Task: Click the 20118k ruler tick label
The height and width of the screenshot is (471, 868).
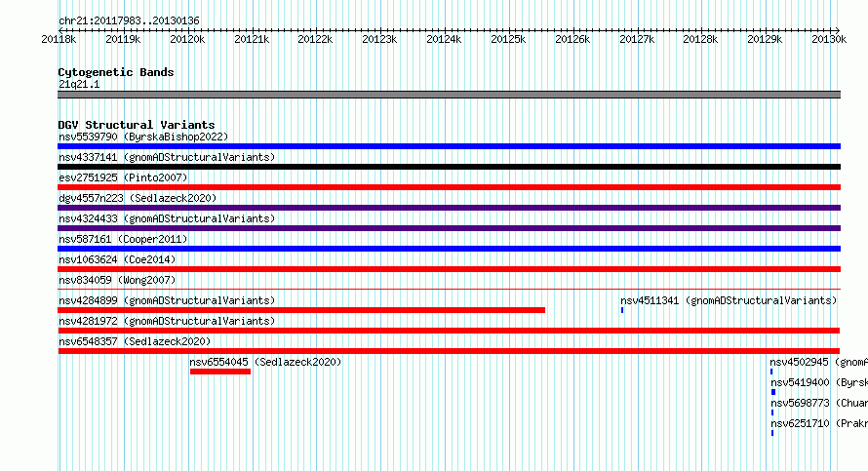Action: click(59, 39)
